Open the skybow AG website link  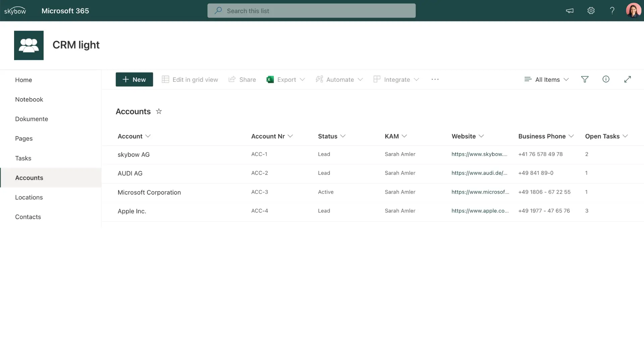click(x=480, y=154)
